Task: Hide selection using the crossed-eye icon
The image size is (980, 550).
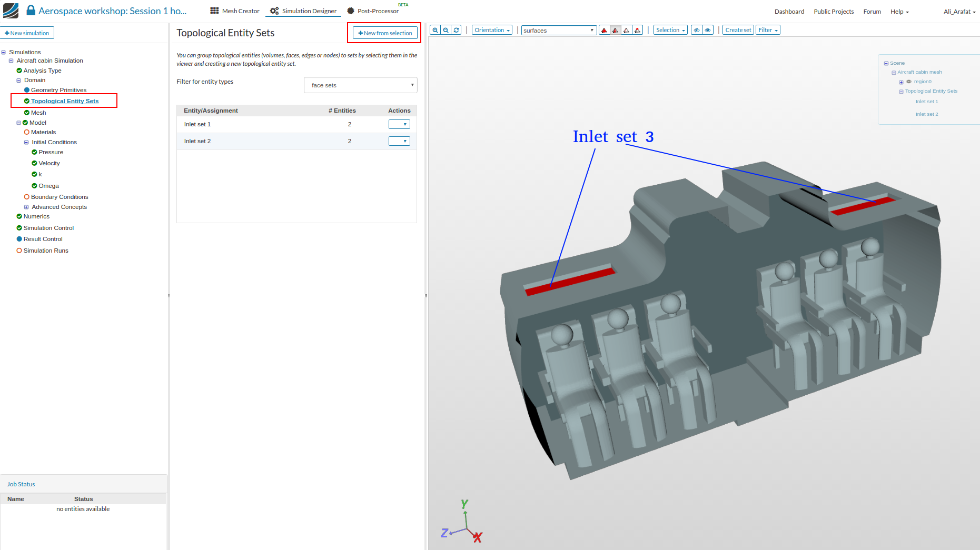Action: 697,30
